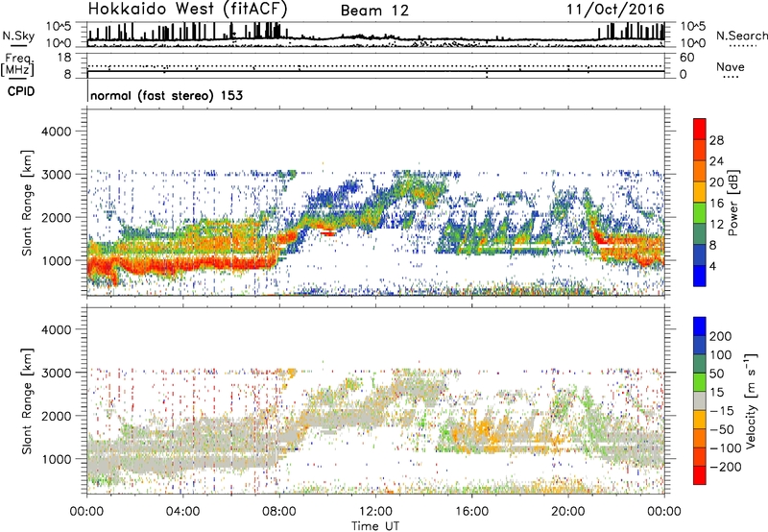Click the 4000 tick on the power panel
This screenshot has width=768, height=532.
tap(57, 132)
